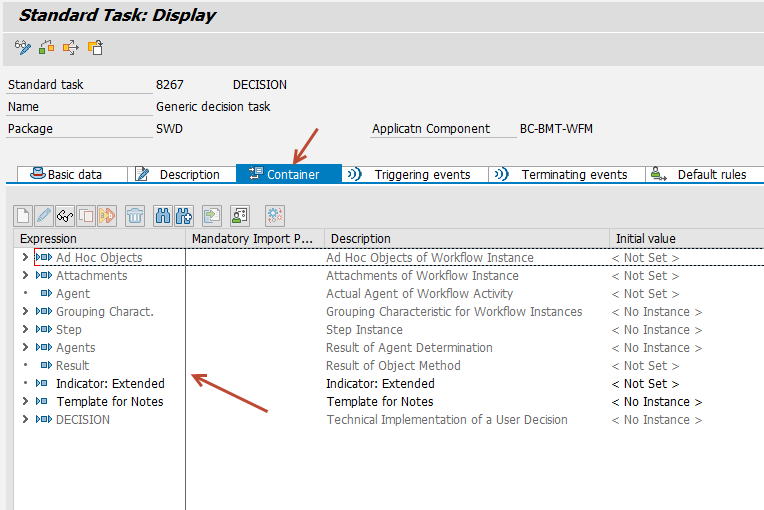
Task: Select the Indicator: Extended row
Action: point(110,384)
